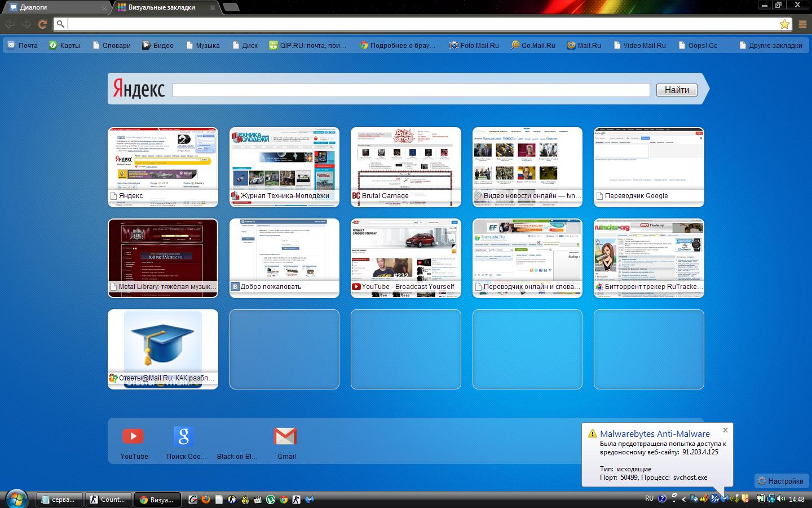The image size is (812, 508).
Task: Open the Почта bookmark
Action: point(23,46)
